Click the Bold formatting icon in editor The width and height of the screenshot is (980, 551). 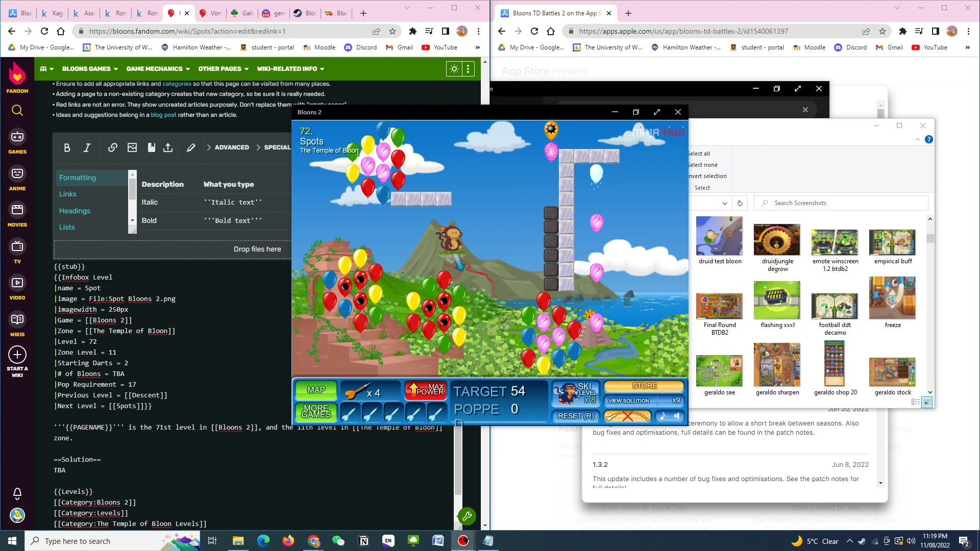pos(67,148)
